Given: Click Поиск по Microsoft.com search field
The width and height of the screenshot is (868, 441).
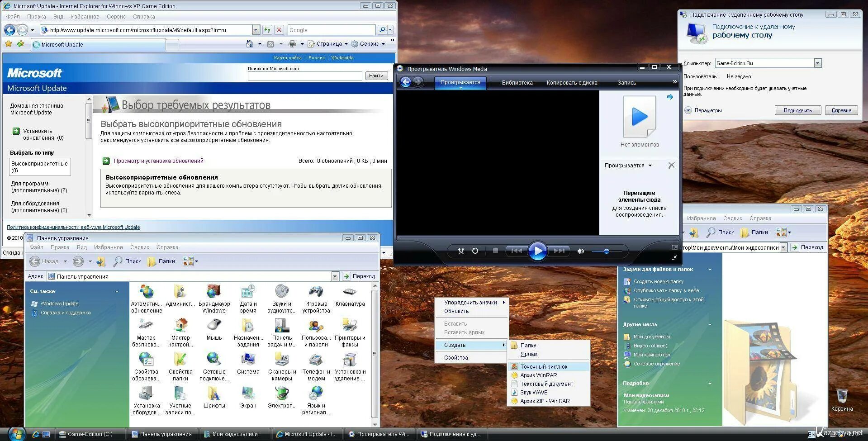Looking at the screenshot, I should (x=305, y=76).
